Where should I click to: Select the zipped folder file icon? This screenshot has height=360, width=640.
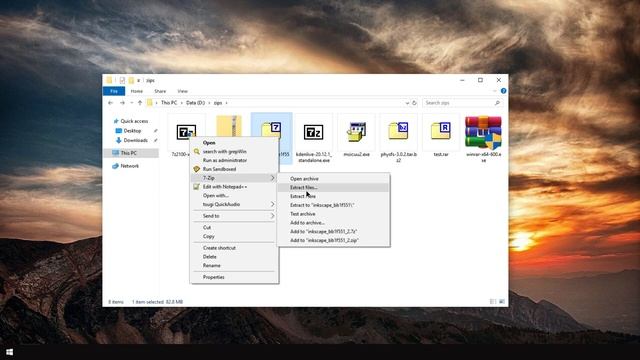pyautogui.click(x=229, y=126)
